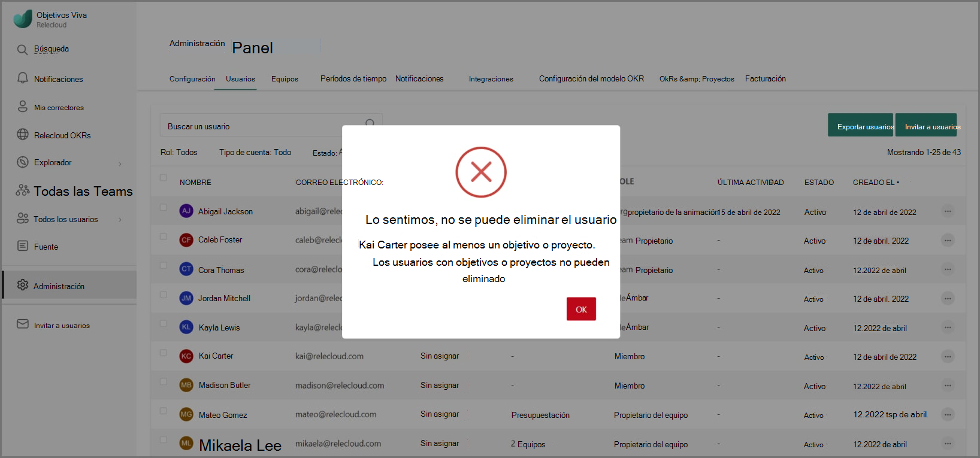
Task: Select all users header checkbox
Action: pyautogui.click(x=163, y=178)
